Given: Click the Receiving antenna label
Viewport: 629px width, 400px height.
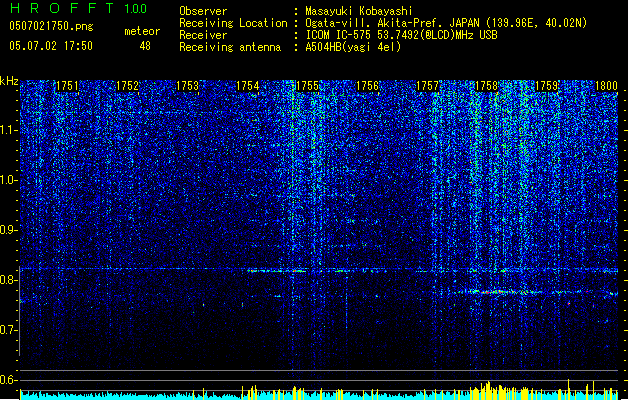Looking at the screenshot, I should (230, 47).
